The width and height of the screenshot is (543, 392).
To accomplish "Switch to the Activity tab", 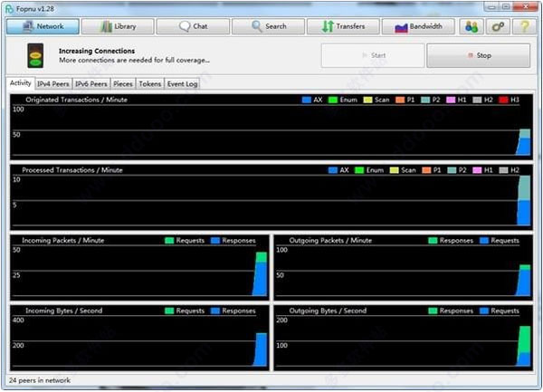I will 21,83.
